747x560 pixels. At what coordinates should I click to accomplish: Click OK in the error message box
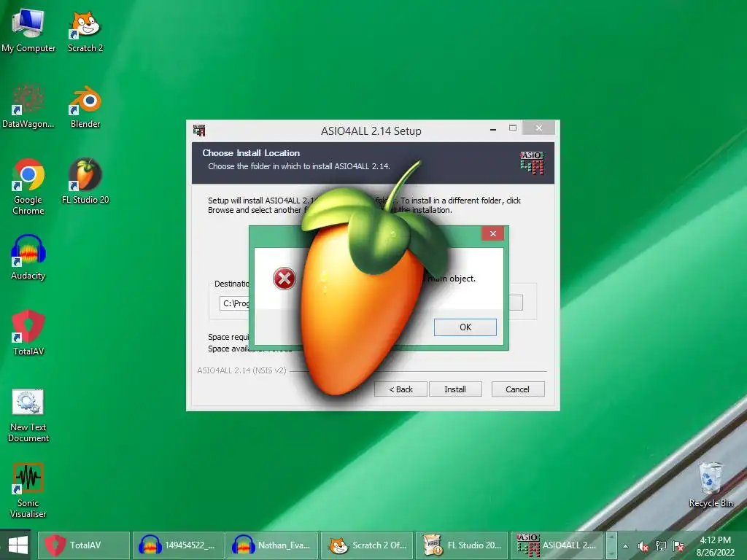(x=465, y=327)
